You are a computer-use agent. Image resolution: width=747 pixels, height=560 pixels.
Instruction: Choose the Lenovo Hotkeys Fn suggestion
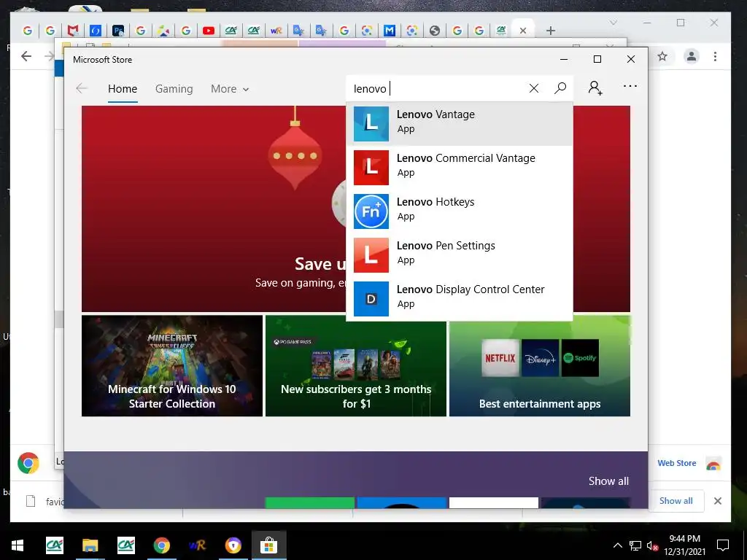(460, 211)
